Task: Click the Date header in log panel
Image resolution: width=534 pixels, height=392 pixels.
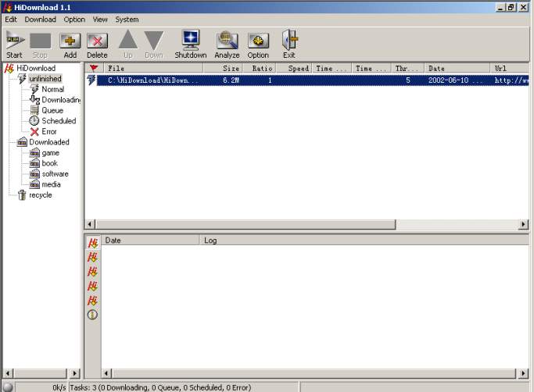Action: coord(150,241)
